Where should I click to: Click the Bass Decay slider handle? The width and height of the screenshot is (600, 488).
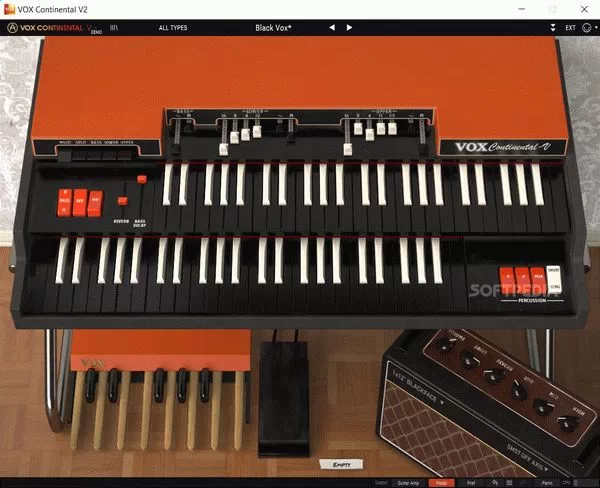(x=142, y=179)
